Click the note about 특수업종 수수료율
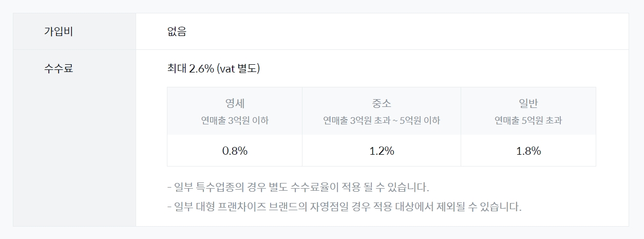 pyautogui.click(x=298, y=187)
